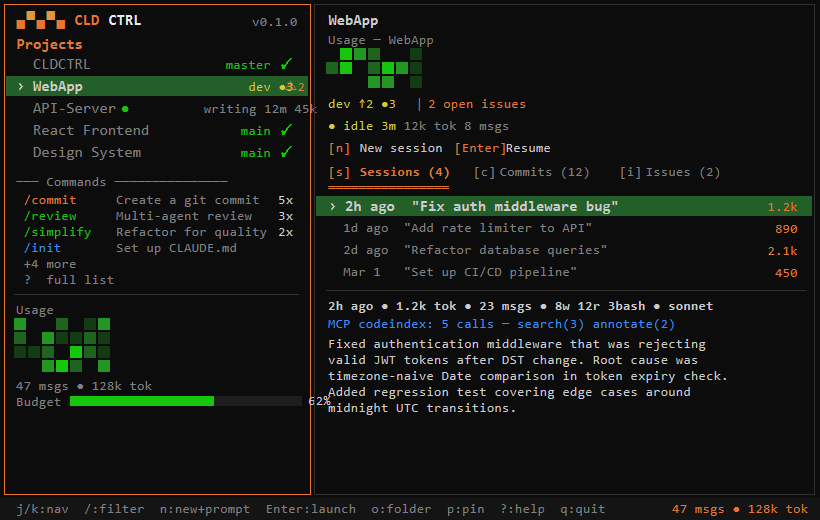Switch to the Commits (12) tab
820x520 pixels.
531,172
